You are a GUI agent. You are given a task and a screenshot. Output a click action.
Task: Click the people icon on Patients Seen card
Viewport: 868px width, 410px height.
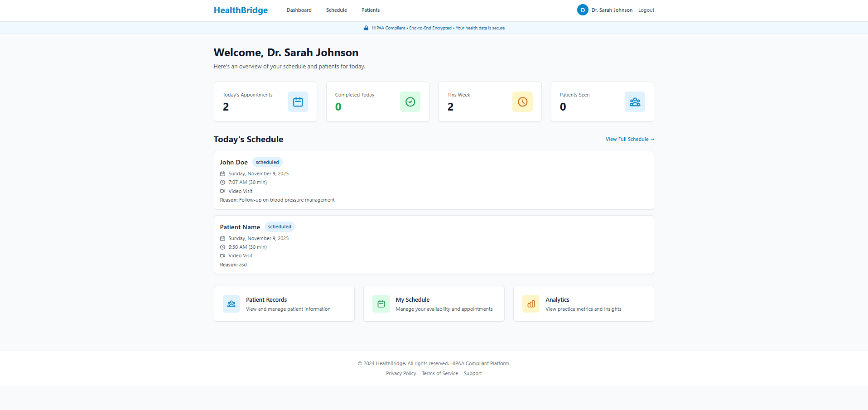pyautogui.click(x=634, y=101)
